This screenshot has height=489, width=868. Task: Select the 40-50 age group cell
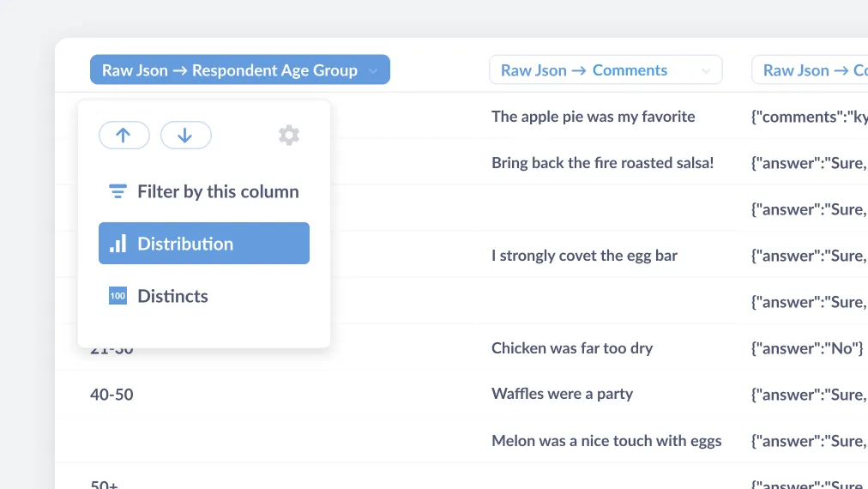112,395
